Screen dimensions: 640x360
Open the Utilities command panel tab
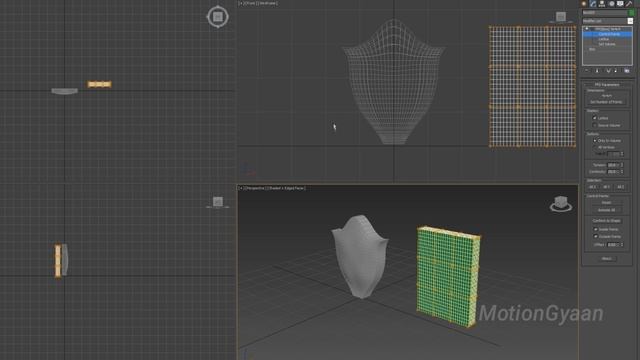629,4
